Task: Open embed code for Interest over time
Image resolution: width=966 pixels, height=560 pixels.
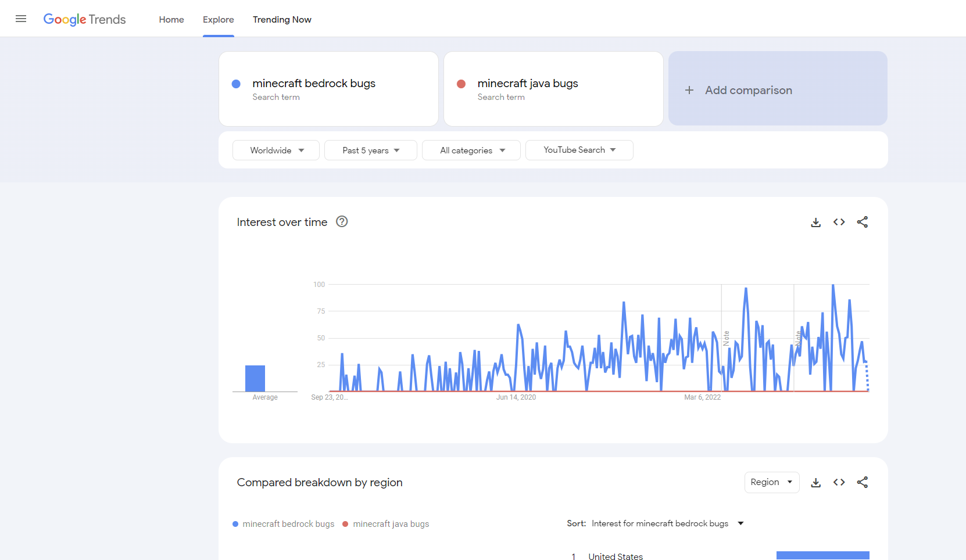Action: tap(839, 222)
